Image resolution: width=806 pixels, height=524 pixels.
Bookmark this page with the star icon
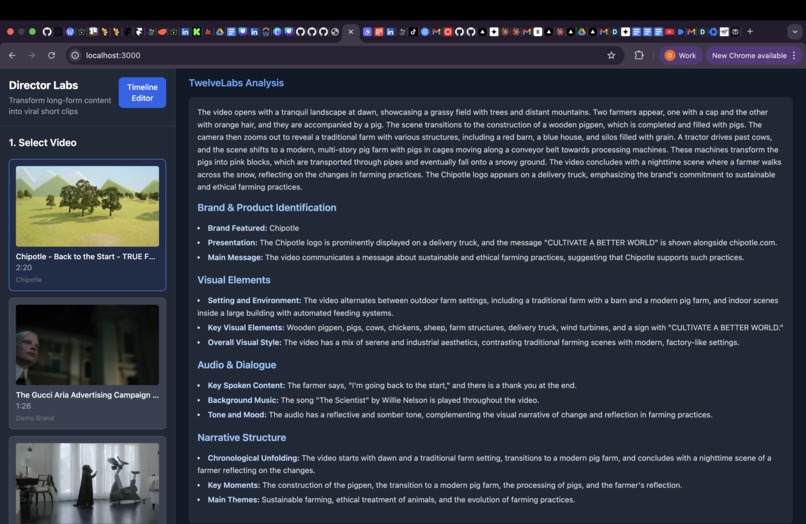(x=611, y=56)
